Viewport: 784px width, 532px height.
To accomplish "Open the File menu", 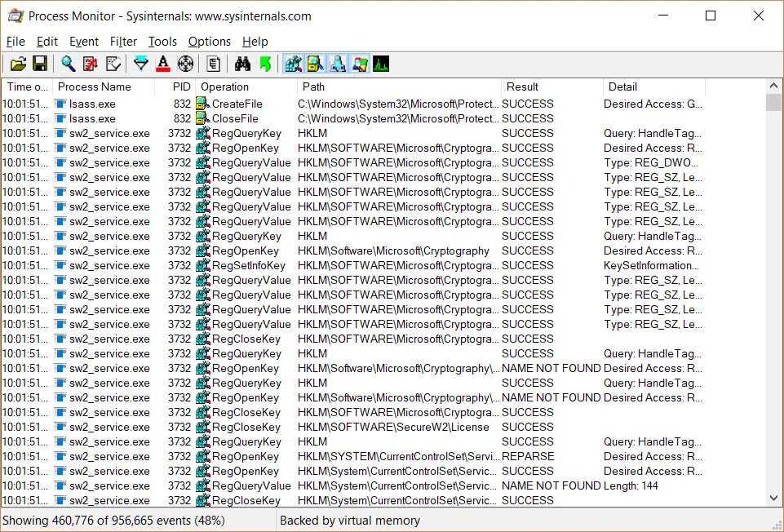I will 16,42.
